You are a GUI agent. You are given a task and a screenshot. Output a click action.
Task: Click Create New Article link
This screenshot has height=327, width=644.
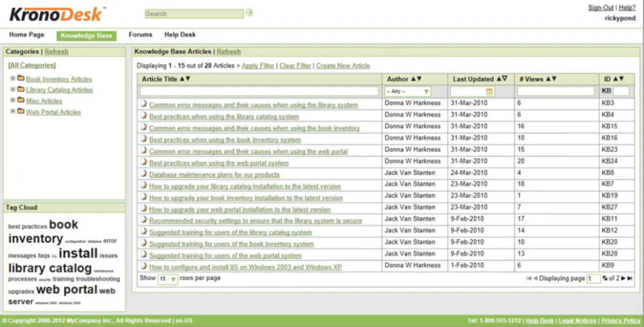pos(343,66)
